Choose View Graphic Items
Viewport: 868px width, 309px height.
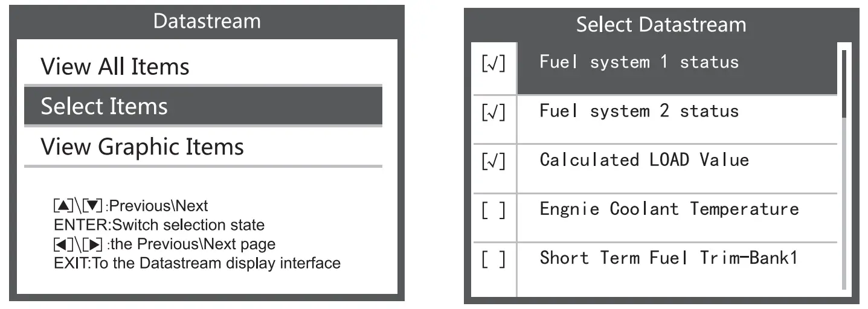[x=142, y=147]
